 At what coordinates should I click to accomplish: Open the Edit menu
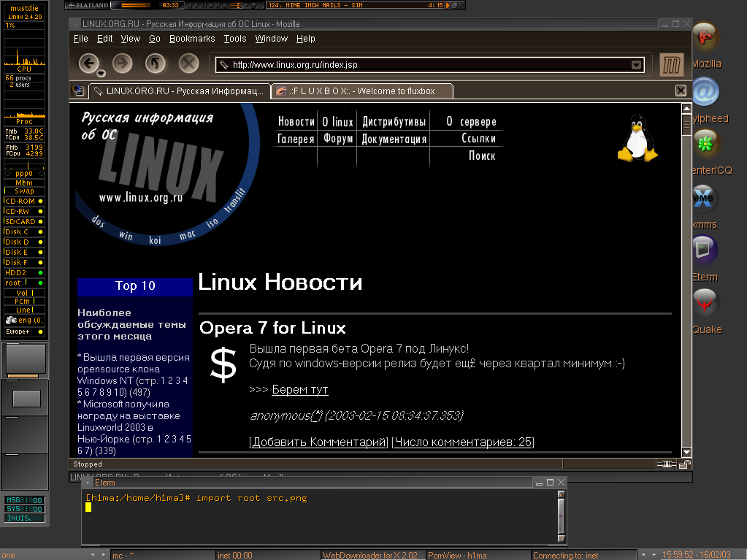pos(104,39)
